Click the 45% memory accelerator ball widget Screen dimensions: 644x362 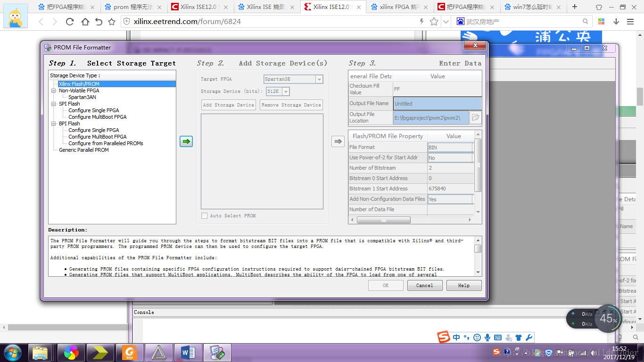pyautogui.click(x=608, y=319)
